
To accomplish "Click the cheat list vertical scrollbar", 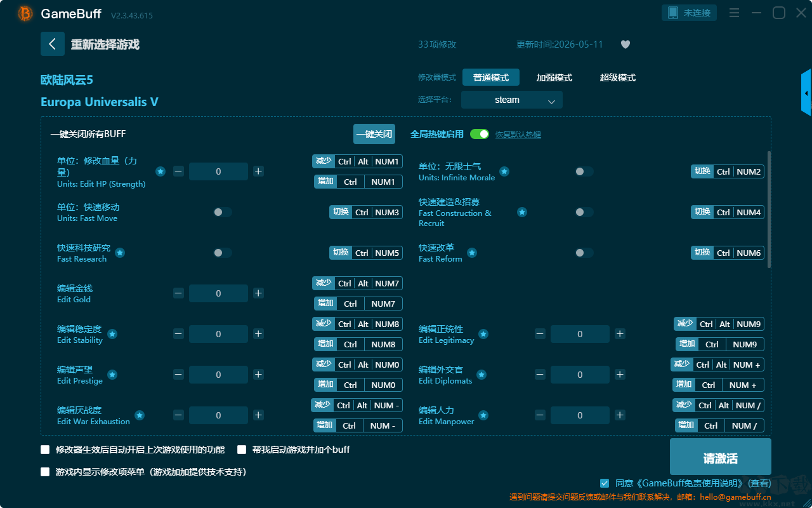I will pos(769,210).
